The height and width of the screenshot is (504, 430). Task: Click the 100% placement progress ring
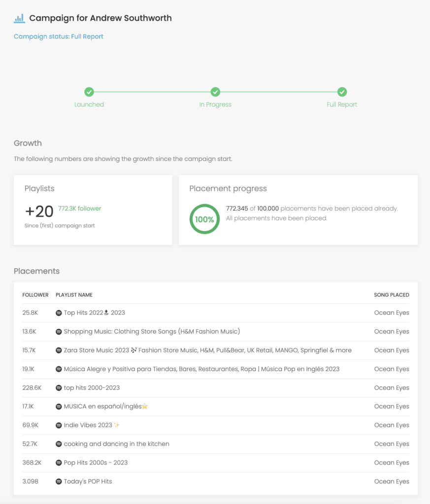(x=204, y=219)
